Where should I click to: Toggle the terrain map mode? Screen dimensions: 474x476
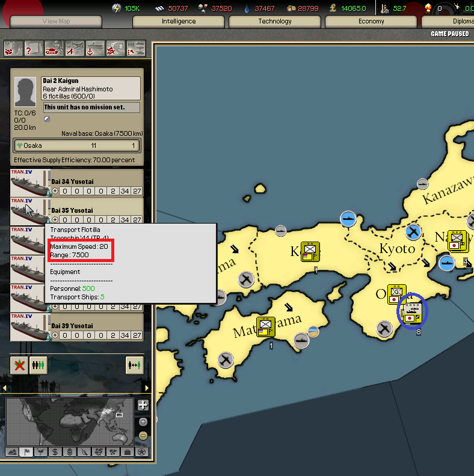(x=12, y=451)
